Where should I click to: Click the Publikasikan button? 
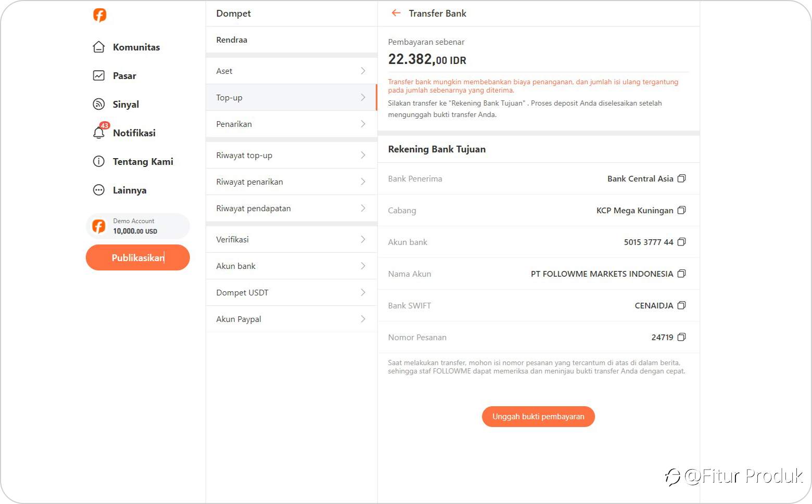click(138, 257)
